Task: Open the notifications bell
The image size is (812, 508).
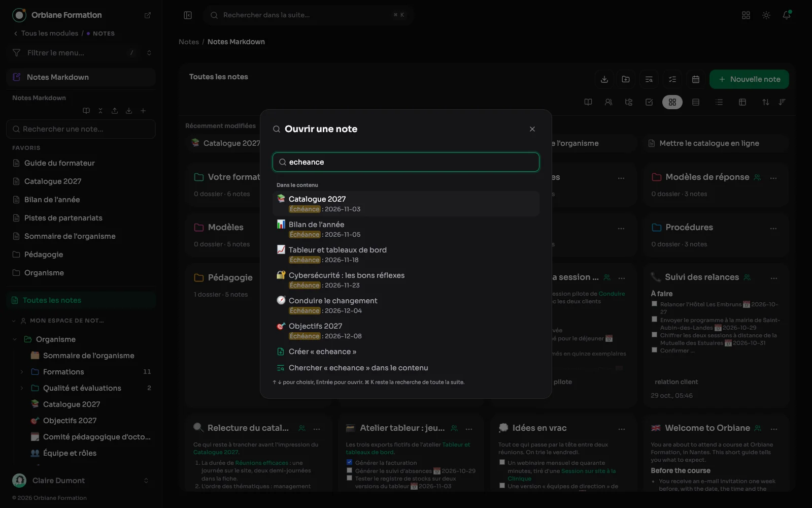Action: click(787, 15)
